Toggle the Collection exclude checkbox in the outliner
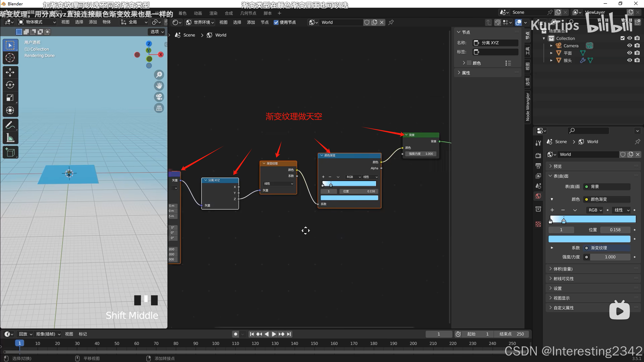 click(x=622, y=38)
